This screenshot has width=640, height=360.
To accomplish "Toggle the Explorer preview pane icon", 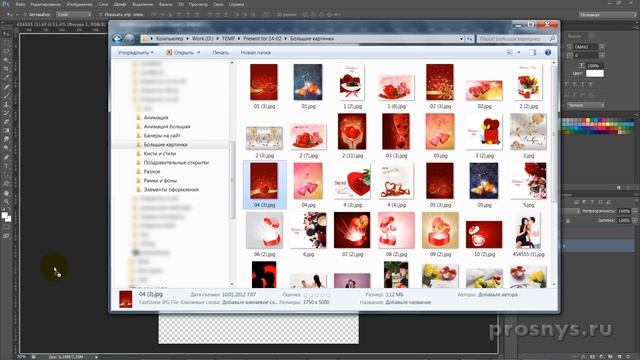I will click(x=532, y=53).
